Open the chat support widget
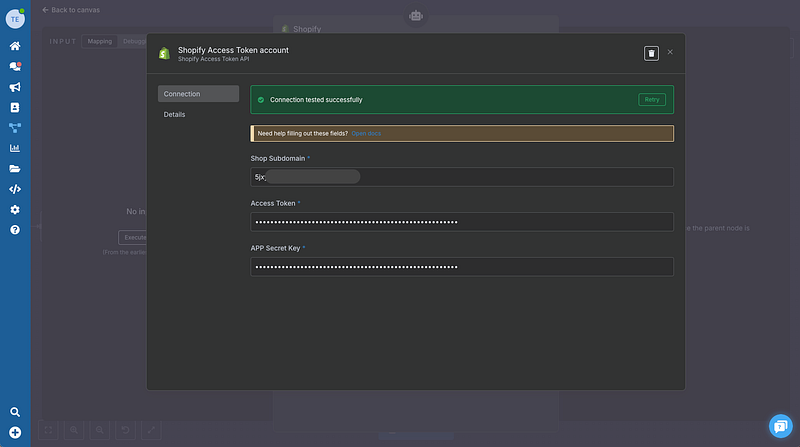The width and height of the screenshot is (800, 447). [x=780, y=426]
